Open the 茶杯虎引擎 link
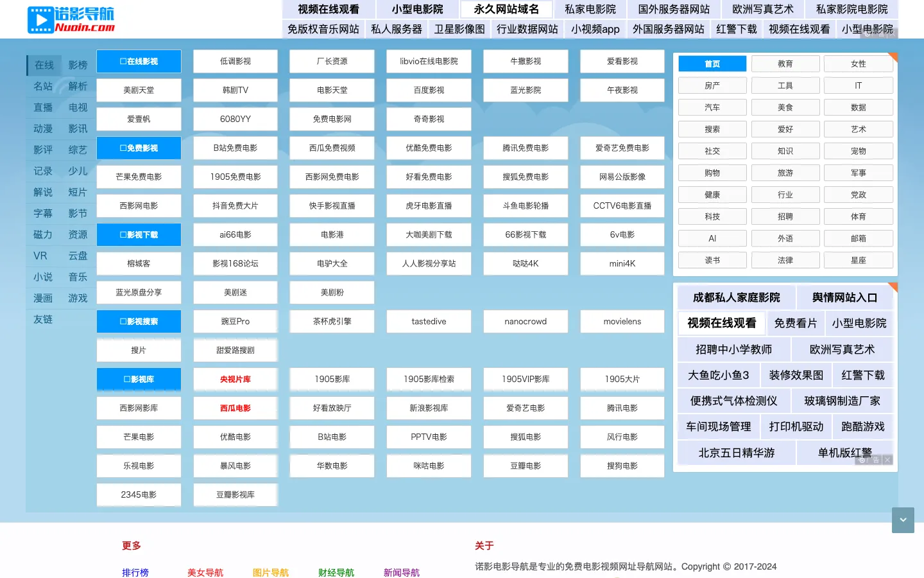The width and height of the screenshot is (924, 578). pos(332,322)
